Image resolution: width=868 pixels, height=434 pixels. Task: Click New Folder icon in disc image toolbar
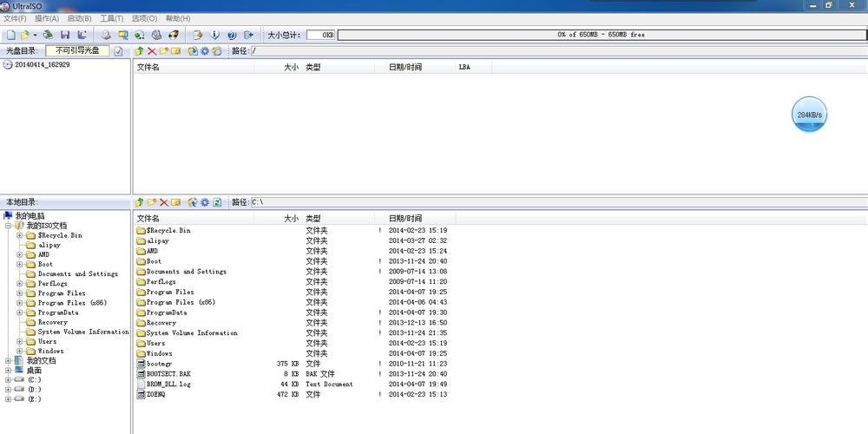(x=164, y=51)
